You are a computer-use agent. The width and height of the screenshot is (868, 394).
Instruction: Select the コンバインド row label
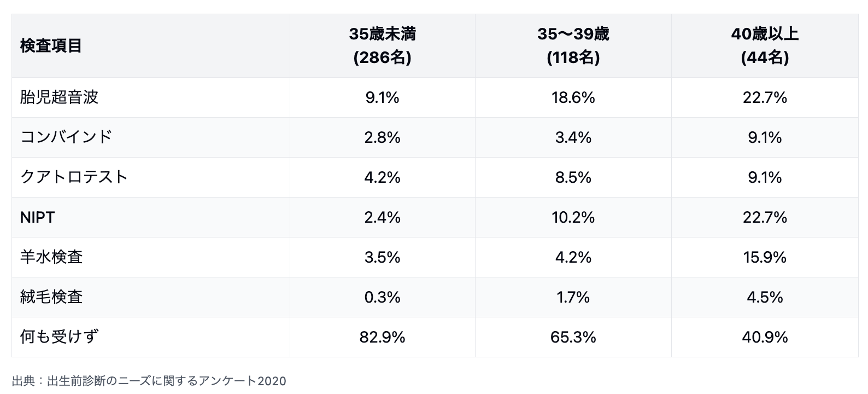pyautogui.click(x=66, y=137)
